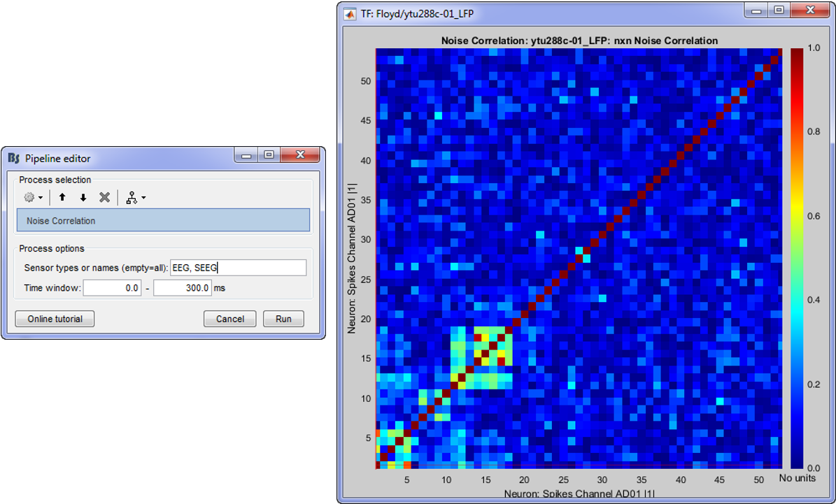Click the noise correlation heatmap plot
836x504 pixels.
579,257
